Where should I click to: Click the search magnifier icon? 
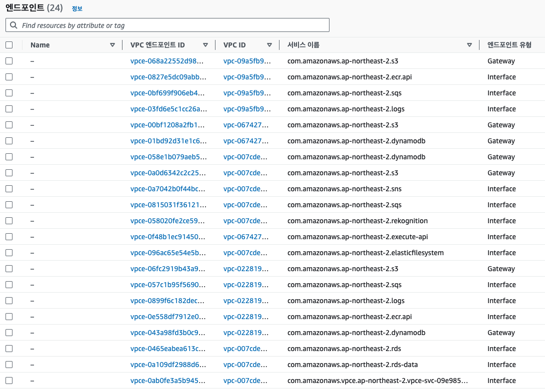(13, 25)
